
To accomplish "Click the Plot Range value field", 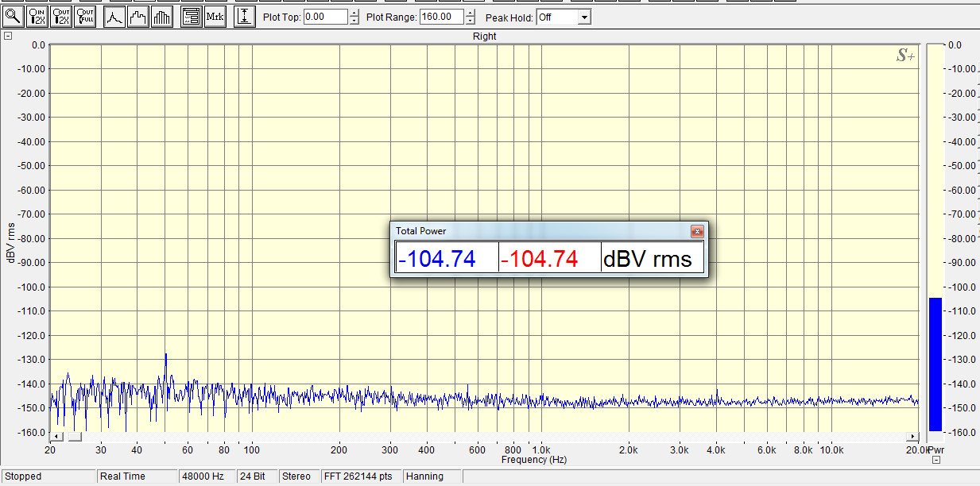I will pos(442,17).
